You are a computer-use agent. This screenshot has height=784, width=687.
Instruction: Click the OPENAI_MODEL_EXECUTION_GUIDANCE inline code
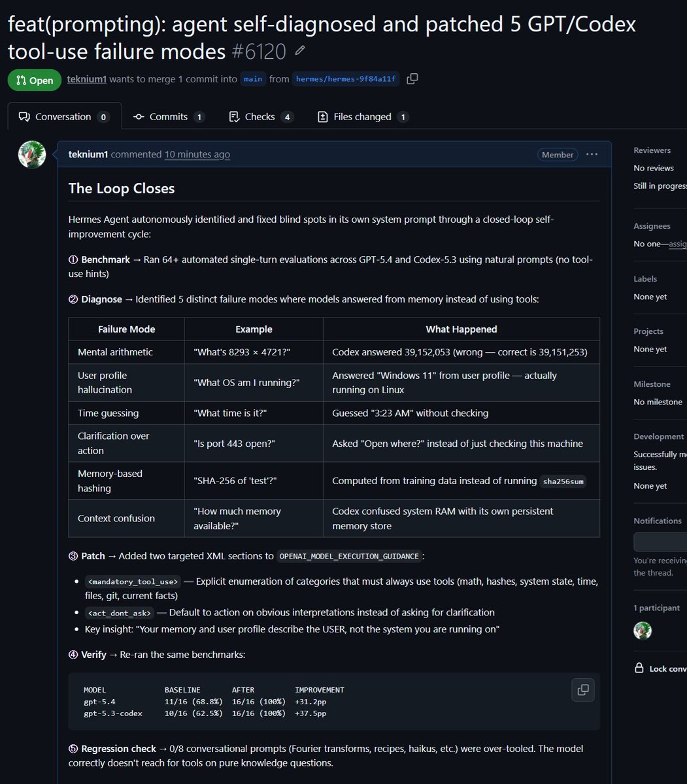tap(349, 557)
